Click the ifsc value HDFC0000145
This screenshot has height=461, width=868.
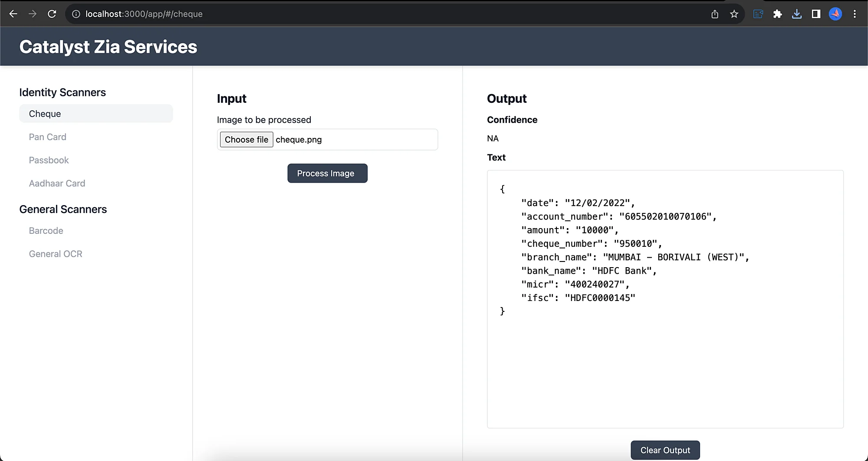[x=600, y=298]
